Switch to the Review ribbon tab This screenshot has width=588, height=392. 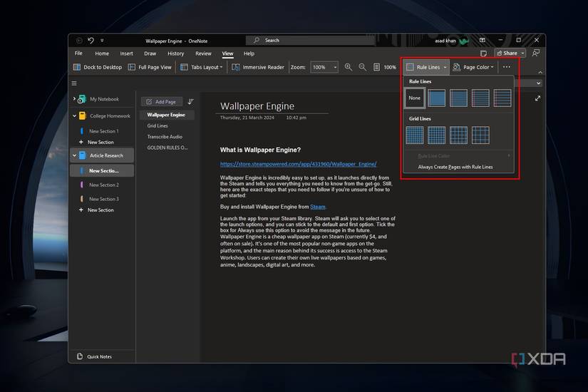203,53
